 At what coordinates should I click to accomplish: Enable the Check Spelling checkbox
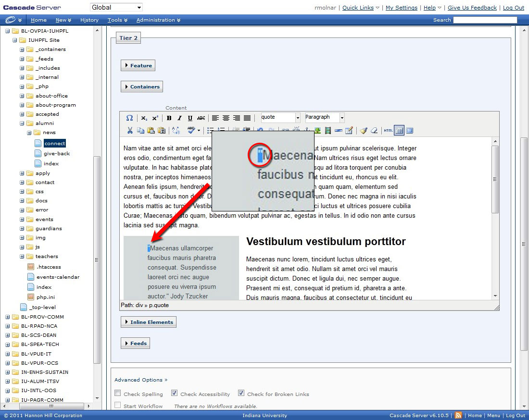click(x=118, y=393)
